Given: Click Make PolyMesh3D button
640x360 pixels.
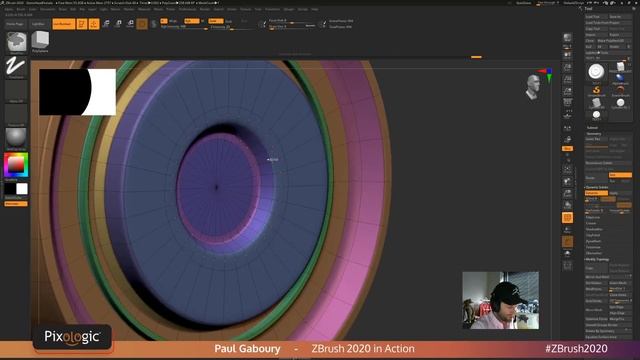Looking at the screenshot, I should click(x=614, y=40).
